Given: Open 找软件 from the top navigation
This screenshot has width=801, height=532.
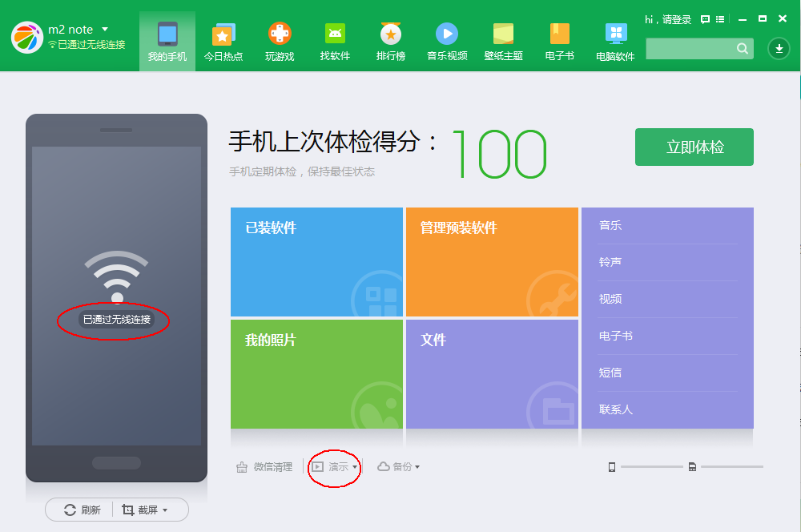Looking at the screenshot, I should (335, 40).
